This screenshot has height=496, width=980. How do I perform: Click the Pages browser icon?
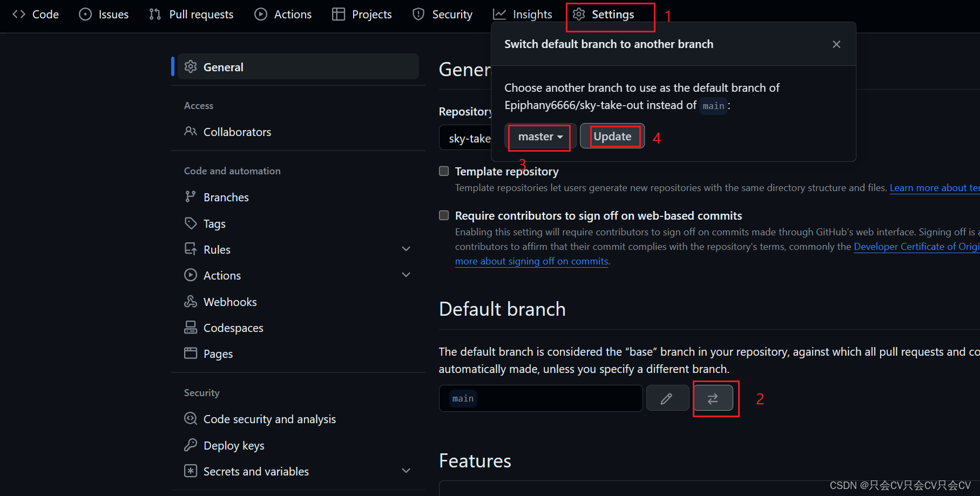(x=191, y=353)
